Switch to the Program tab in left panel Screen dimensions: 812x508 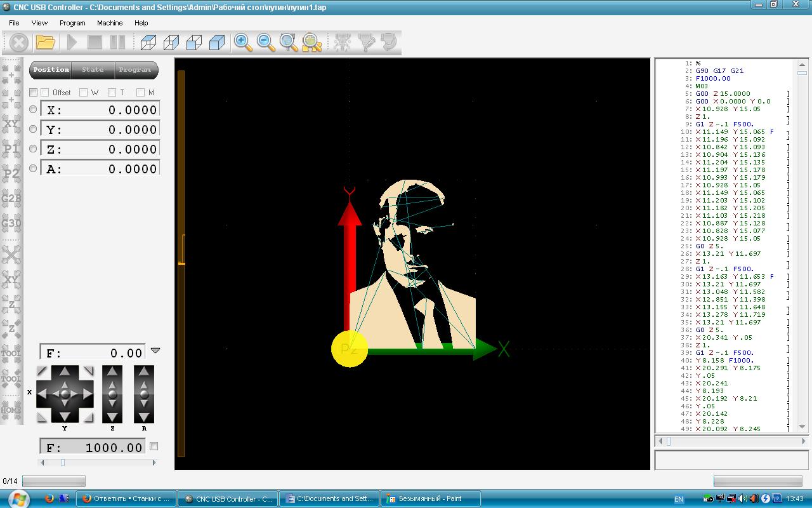[x=135, y=70]
